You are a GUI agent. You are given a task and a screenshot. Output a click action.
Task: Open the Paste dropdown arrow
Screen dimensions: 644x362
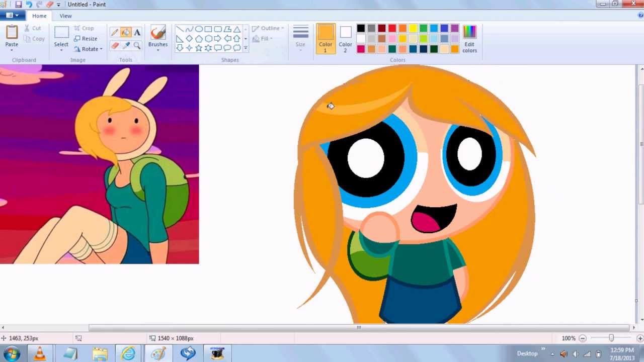click(12, 50)
